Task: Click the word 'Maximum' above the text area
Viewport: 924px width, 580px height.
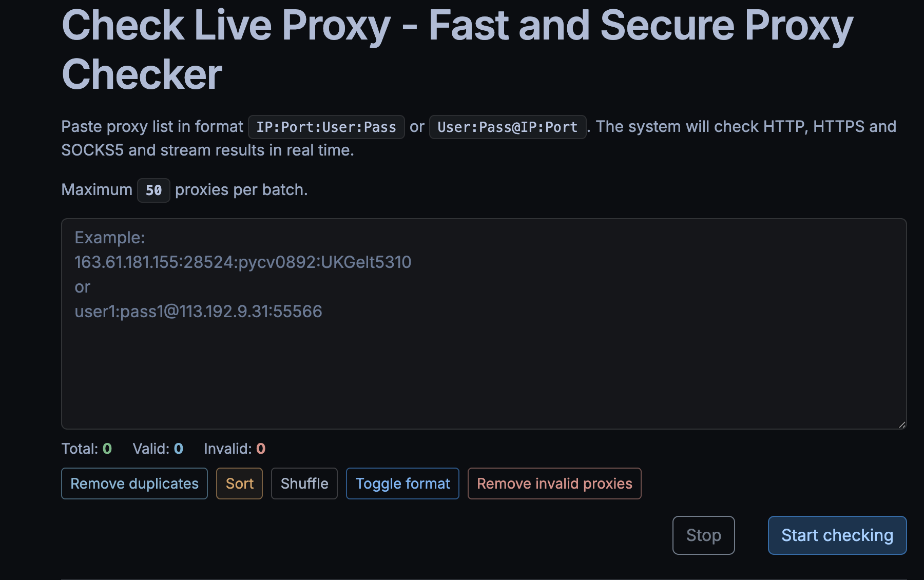Action: (x=97, y=190)
